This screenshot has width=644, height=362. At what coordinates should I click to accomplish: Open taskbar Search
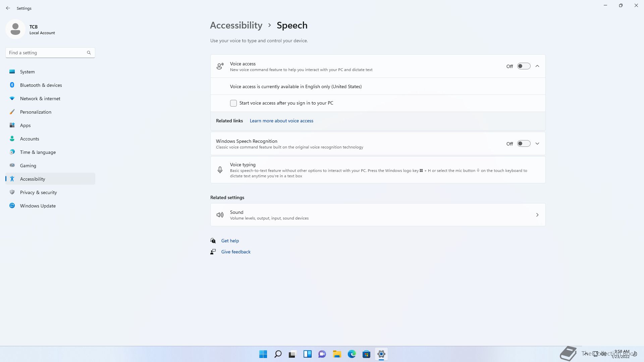[x=278, y=354]
